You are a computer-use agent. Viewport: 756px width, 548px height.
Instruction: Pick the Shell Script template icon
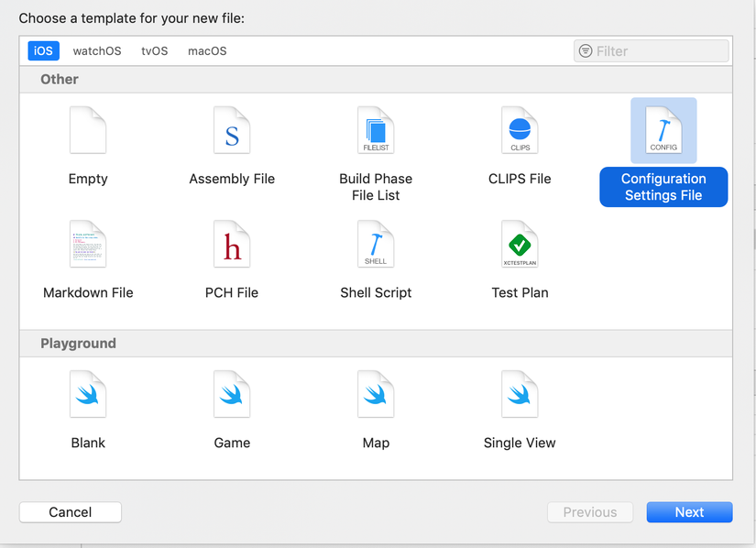click(x=376, y=244)
